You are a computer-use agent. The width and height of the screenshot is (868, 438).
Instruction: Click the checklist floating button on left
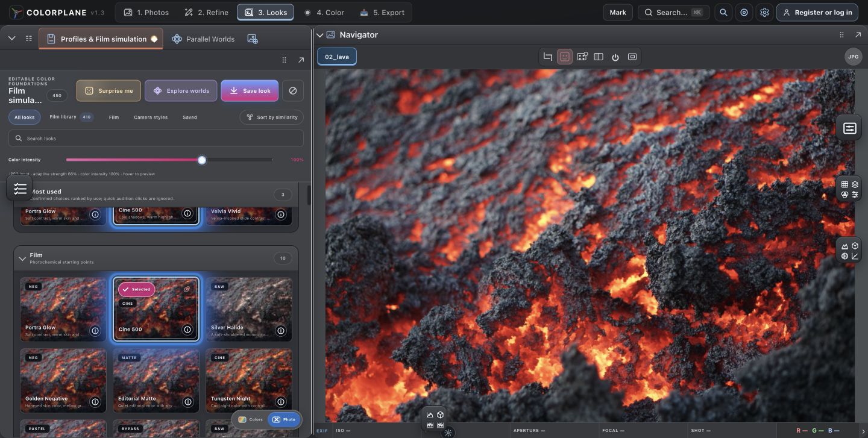[x=20, y=189]
